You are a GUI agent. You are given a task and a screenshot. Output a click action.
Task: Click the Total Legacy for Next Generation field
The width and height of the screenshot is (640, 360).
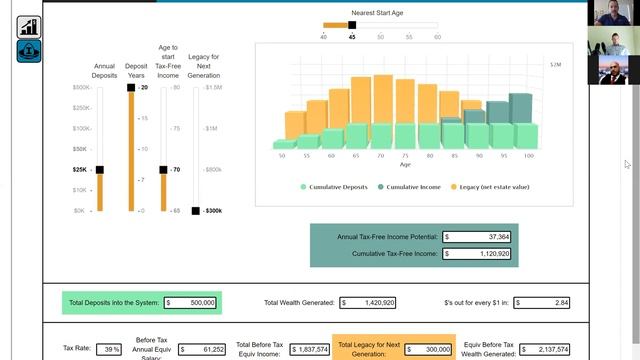tap(428, 349)
